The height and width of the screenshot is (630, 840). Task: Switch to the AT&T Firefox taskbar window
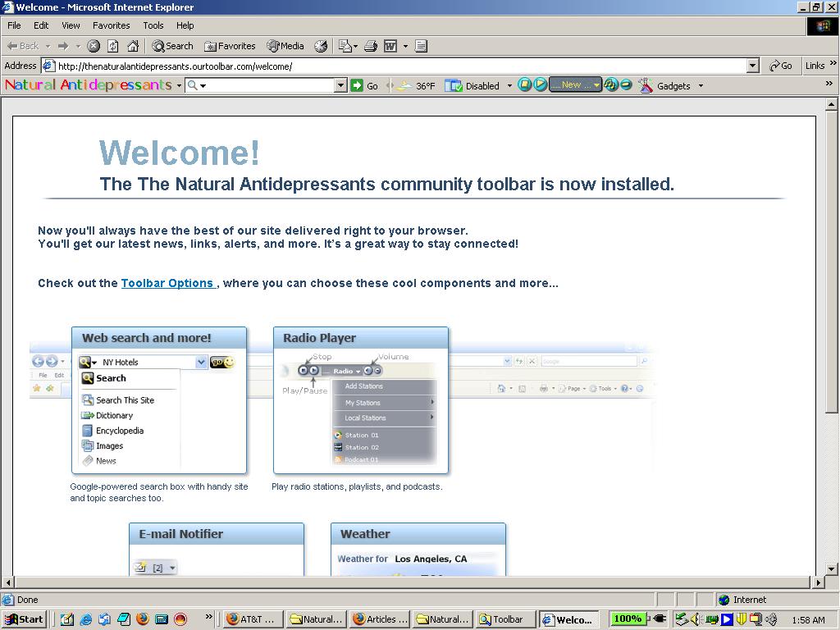click(x=253, y=619)
